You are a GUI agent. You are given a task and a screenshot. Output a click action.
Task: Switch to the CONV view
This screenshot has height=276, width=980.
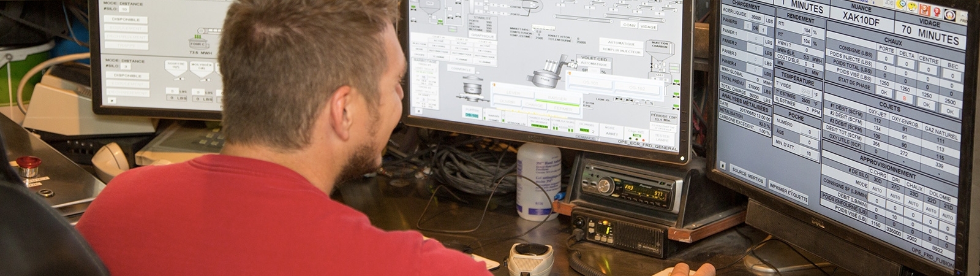click(x=628, y=25)
